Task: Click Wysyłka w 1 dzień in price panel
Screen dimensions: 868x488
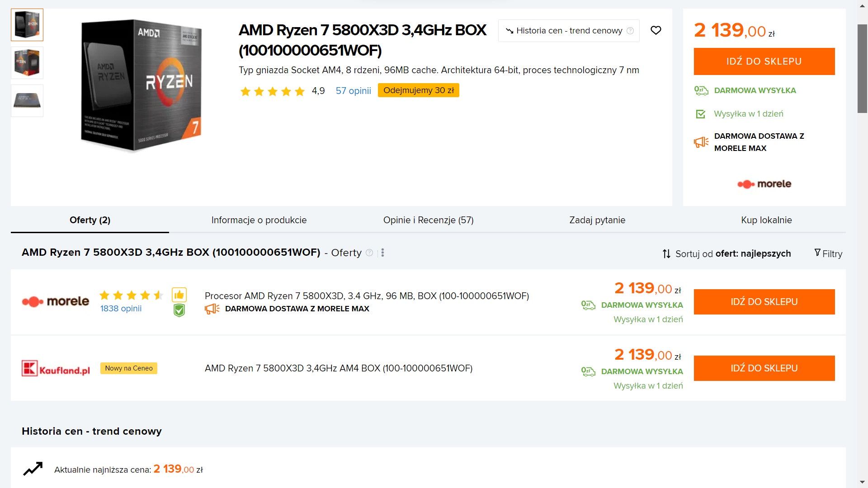Action: pos(748,114)
